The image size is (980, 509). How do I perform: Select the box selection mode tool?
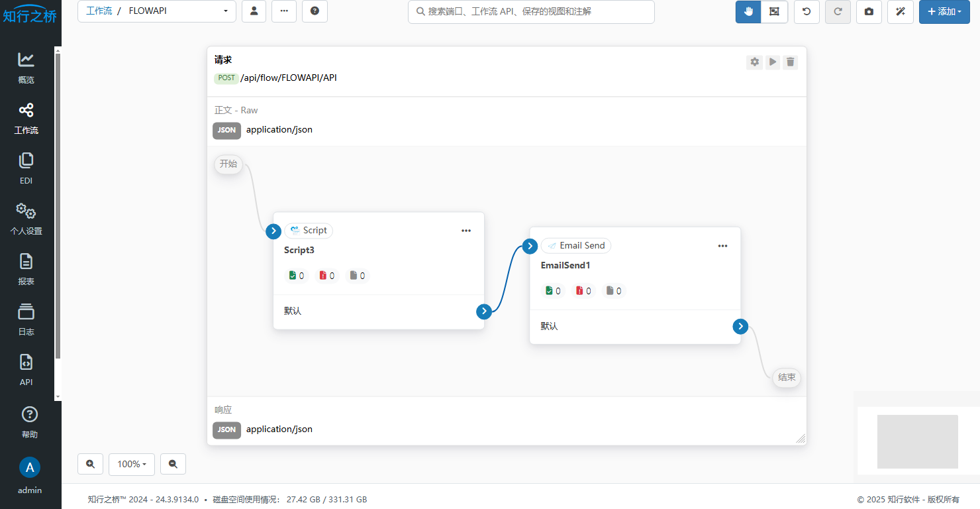(x=774, y=11)
